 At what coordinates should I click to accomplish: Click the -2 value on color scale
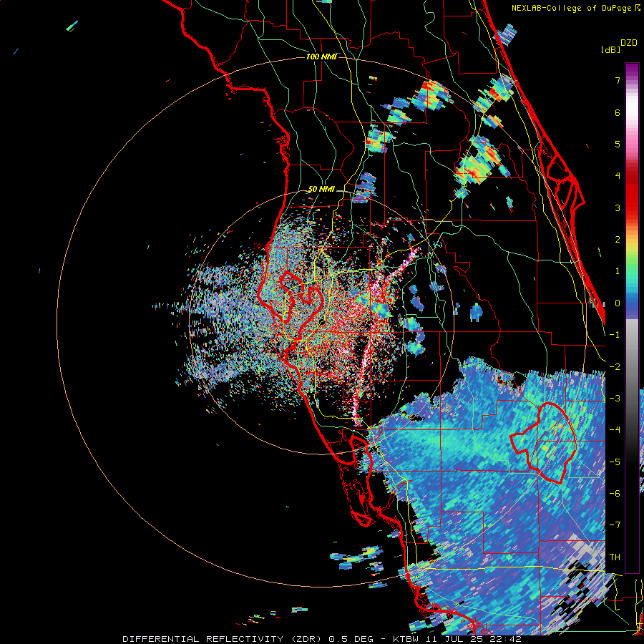[615, 367]
